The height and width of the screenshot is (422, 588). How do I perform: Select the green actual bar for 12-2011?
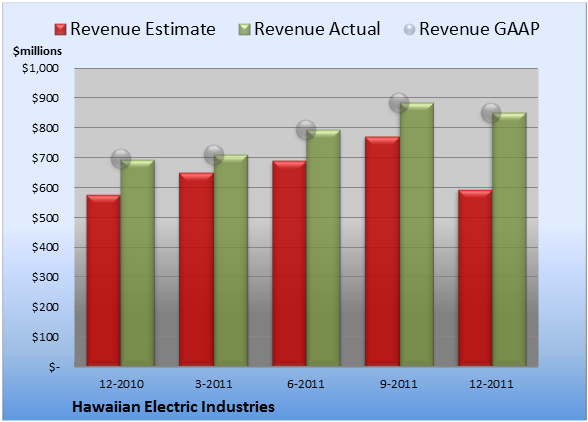coord(509,239)
